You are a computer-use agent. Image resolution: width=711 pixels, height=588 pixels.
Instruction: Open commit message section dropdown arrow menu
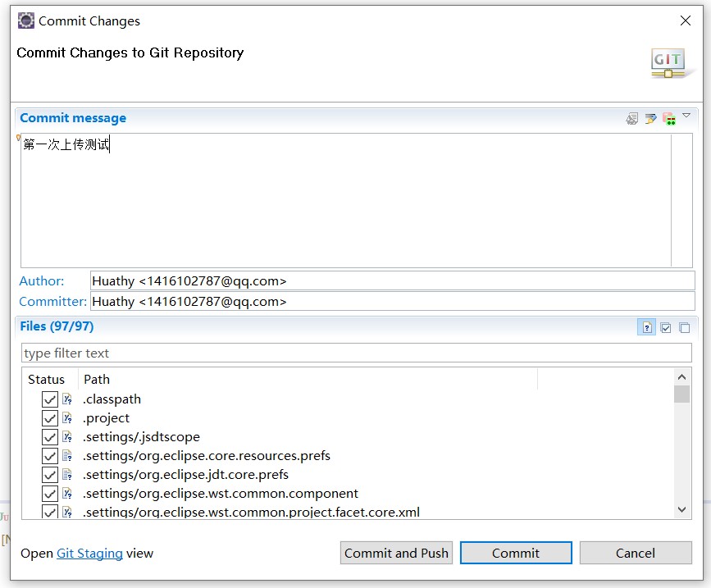(x=686, y=116)
